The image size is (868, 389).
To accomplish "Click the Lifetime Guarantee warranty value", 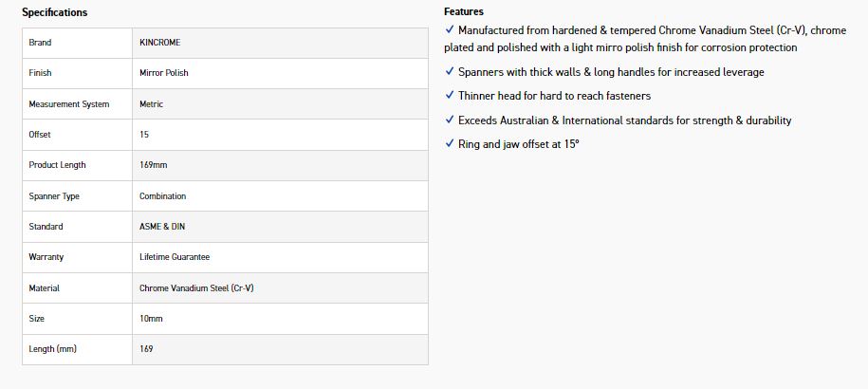I will pyautogui.click(x=175, y=257).
